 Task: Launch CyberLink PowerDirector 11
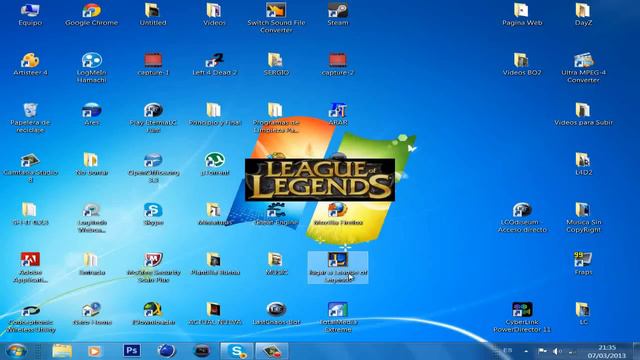(522, 318)
